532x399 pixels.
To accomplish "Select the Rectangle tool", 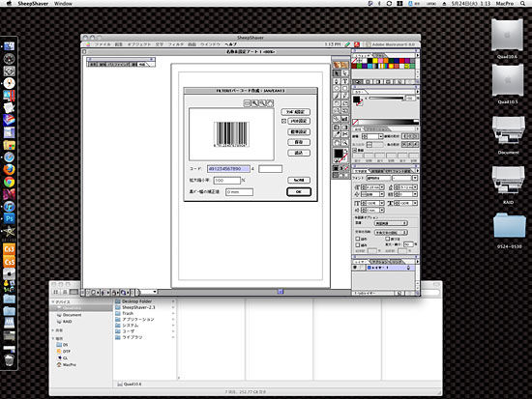I will 344,89.
